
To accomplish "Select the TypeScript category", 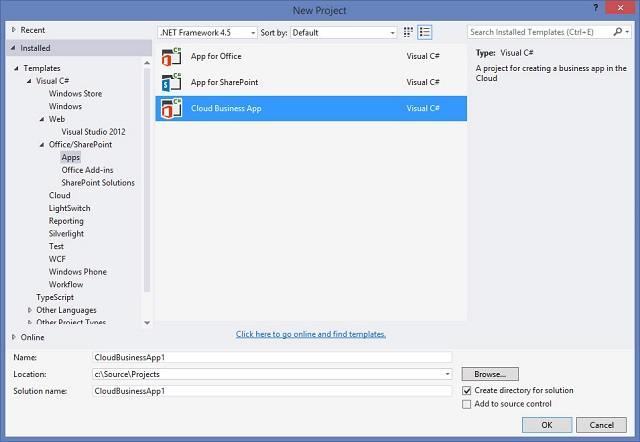I will click(x=55, y=297).
